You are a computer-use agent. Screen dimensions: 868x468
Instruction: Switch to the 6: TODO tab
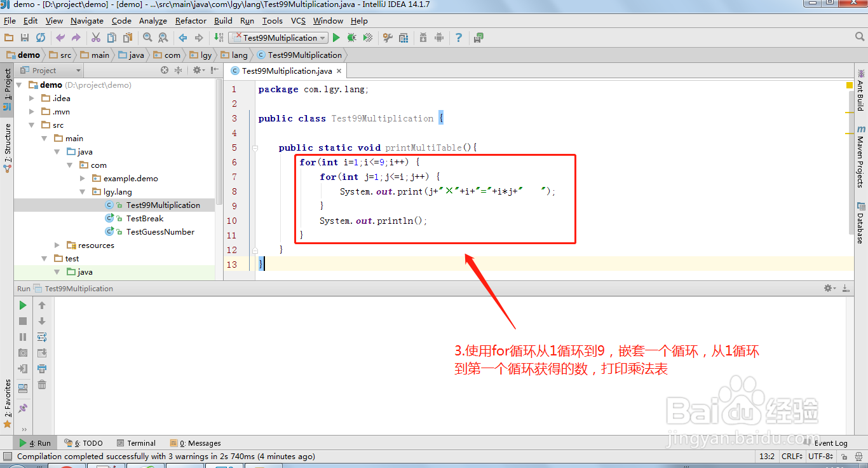(x=84, y=443)
